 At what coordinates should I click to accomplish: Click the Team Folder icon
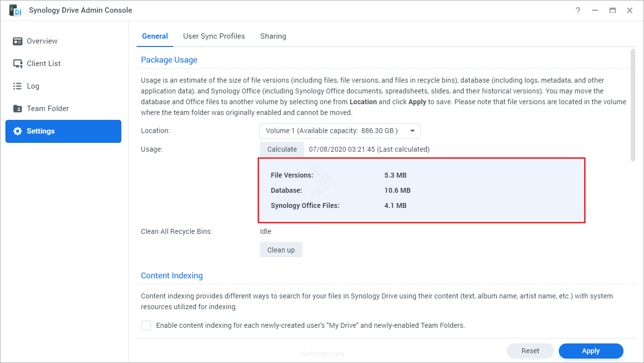pos(18,109)
